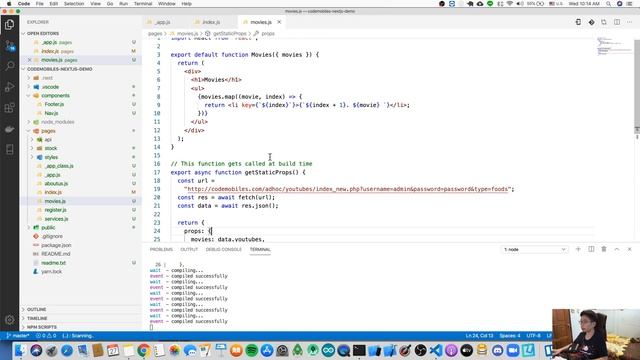The image size is (640, 360).
Task: Expand the styles folder under pages
Action: tap(51, 157)
